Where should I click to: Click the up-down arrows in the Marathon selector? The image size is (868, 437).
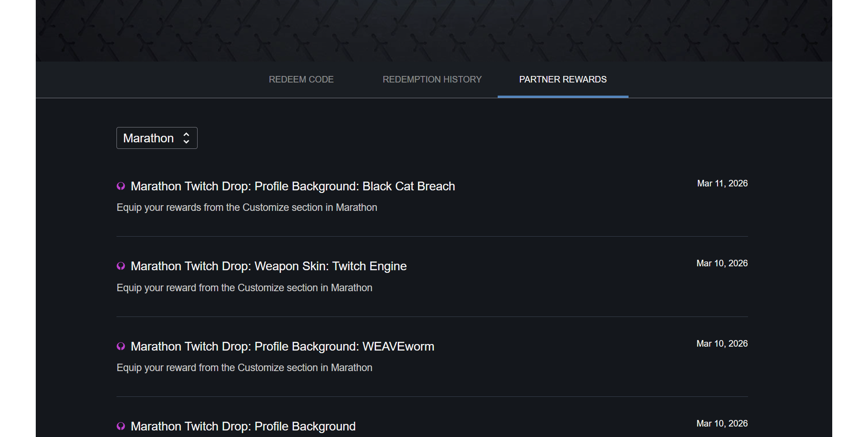click(x=186, y=138)
